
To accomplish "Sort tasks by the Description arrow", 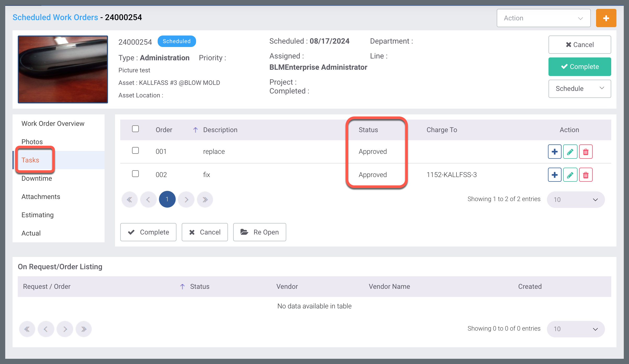I will 195,130.
